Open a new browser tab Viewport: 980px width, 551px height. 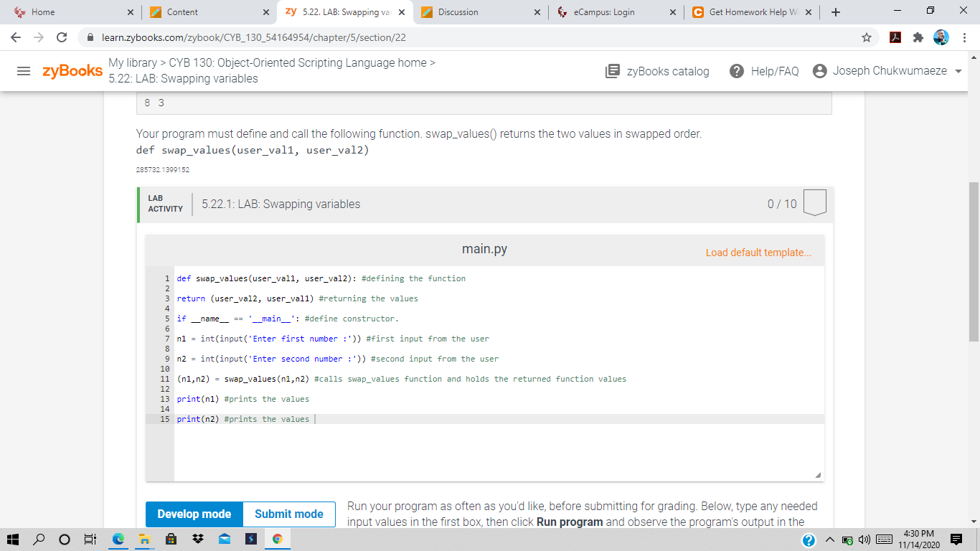click(x=837, y=12)
